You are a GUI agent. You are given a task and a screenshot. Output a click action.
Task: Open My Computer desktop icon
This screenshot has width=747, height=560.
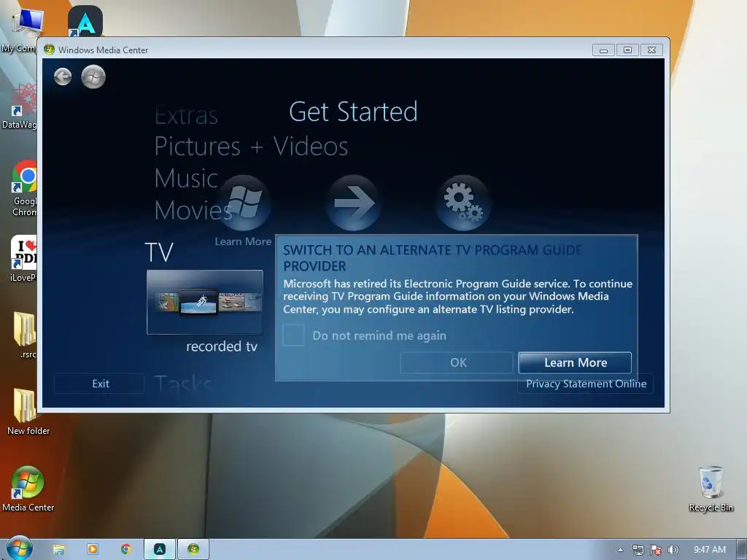click(22, 31)
